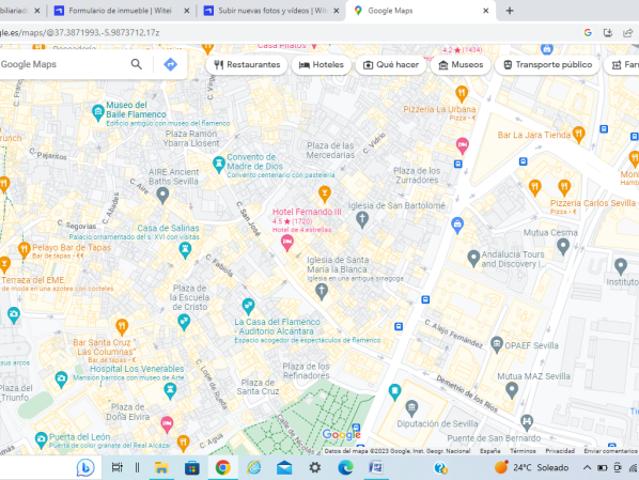Click the Iglesia de San Bartolomé church pin
639x480 pixels.
pyautogui.click(x=362, y=220)
